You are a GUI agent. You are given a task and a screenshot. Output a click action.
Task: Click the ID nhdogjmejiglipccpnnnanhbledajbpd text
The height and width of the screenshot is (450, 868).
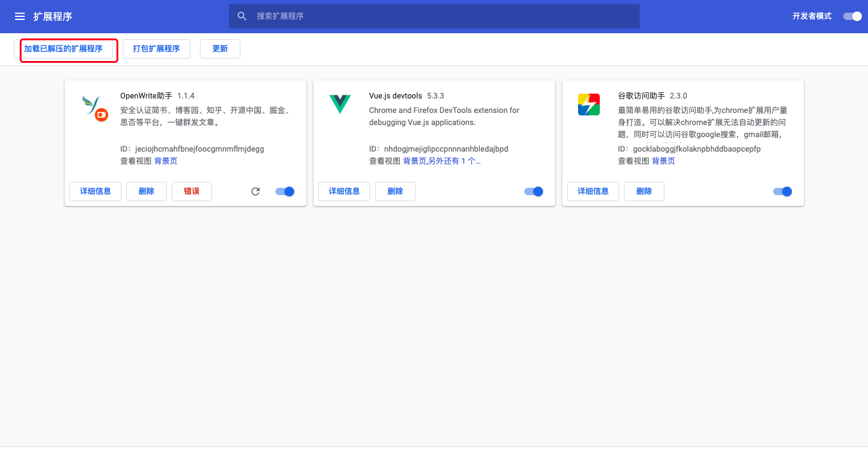(x=439, y=149)
